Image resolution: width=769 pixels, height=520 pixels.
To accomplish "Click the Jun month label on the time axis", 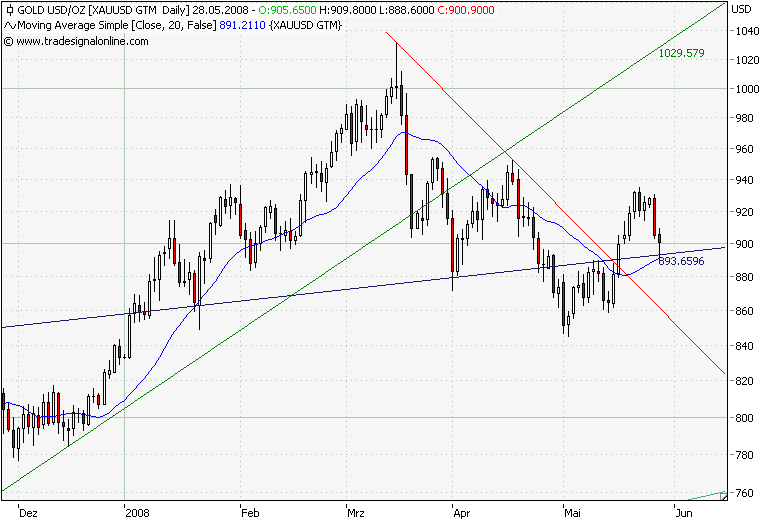I will pyautogui.click(x=684, y=513).
